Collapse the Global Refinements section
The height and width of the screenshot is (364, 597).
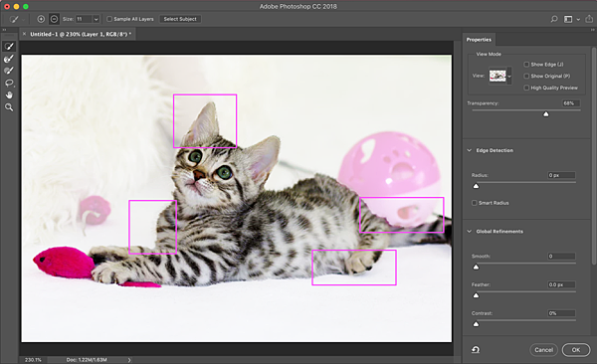pos(470,231)
